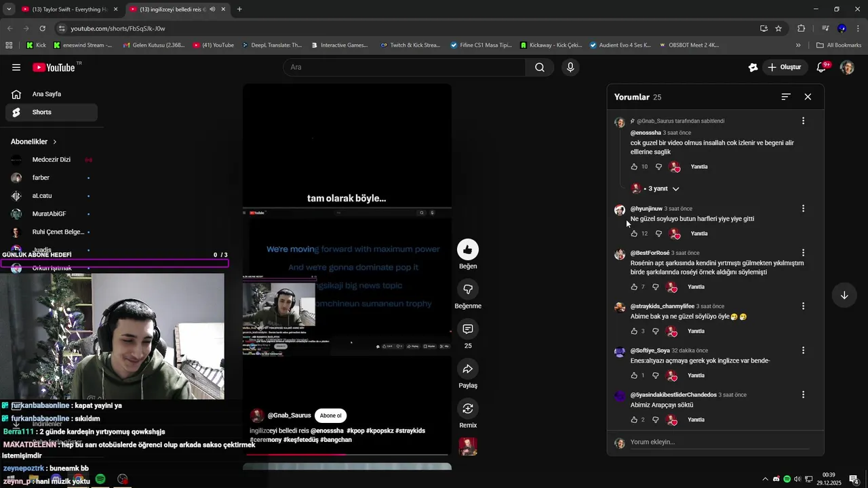
Task: Open a new browser tab
Action: (239, 9)
